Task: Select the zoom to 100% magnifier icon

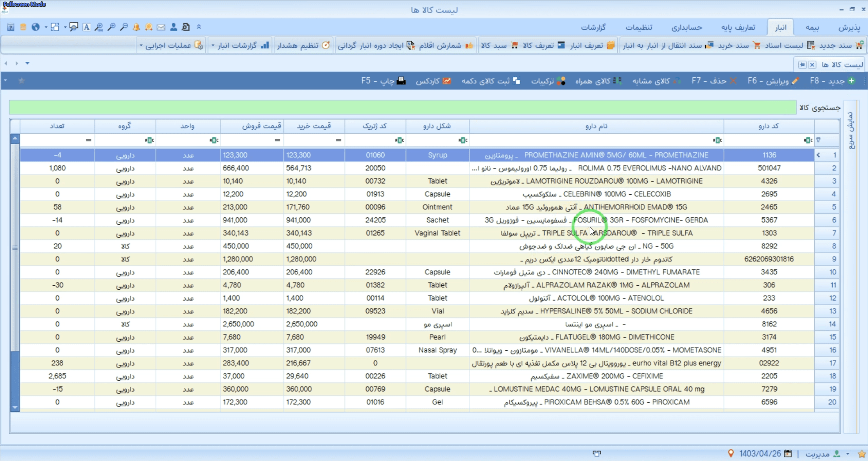Action: coord(98,27)
